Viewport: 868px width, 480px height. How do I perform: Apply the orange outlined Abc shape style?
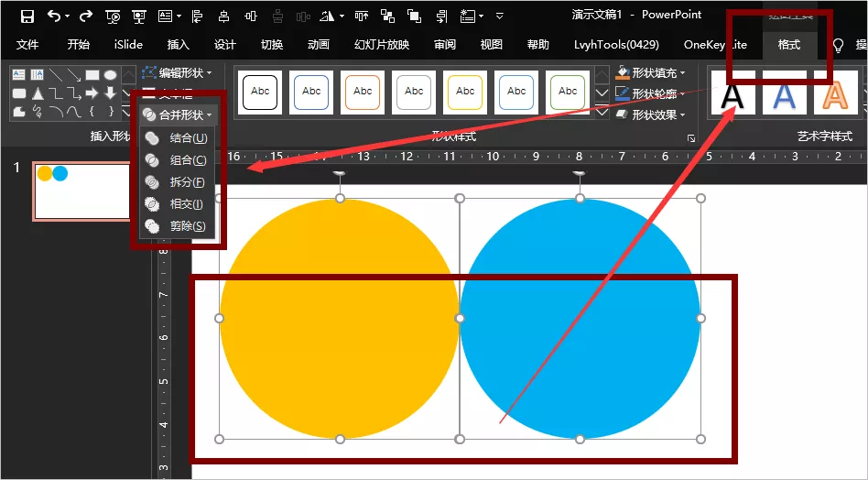363,92
